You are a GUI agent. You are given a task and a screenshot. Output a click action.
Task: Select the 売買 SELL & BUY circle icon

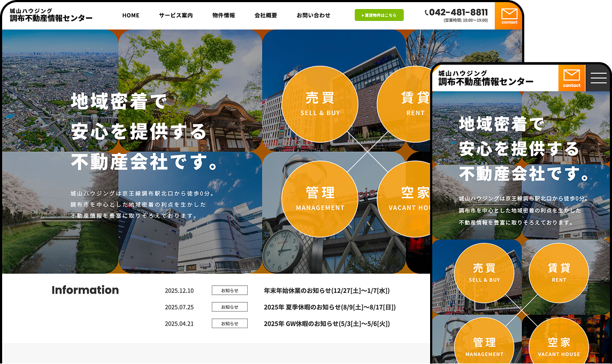click(320, 104)
